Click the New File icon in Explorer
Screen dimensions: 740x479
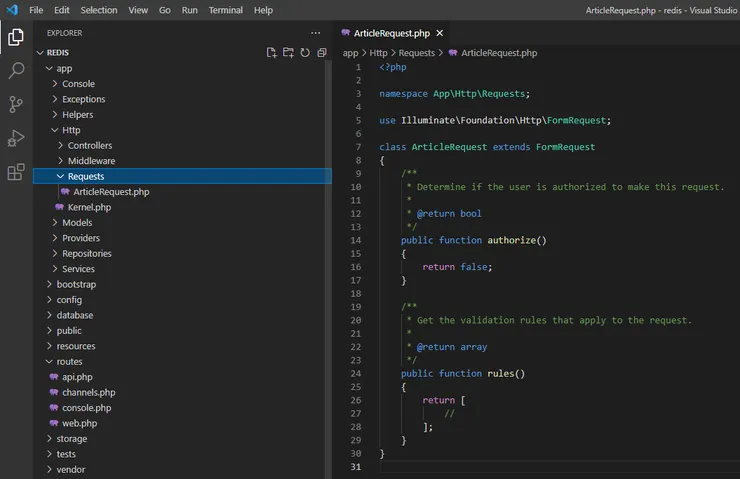click(x=271, y=53)
